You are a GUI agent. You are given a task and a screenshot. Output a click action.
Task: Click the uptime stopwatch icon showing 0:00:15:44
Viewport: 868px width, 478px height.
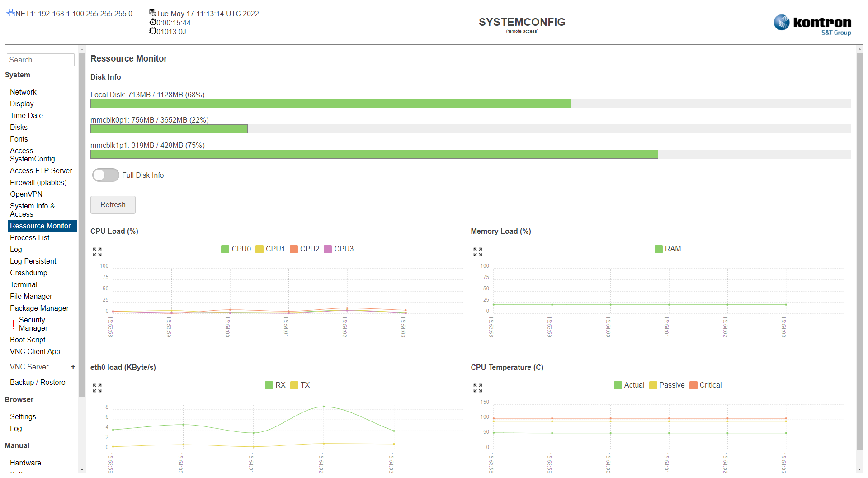coord(152,22)
